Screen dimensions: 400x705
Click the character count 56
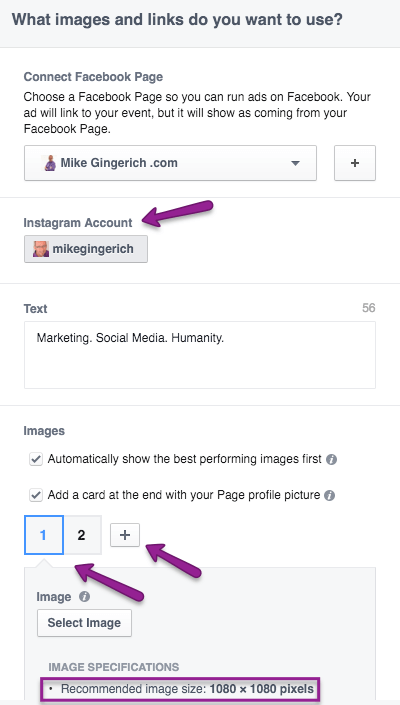pos(369,308)
